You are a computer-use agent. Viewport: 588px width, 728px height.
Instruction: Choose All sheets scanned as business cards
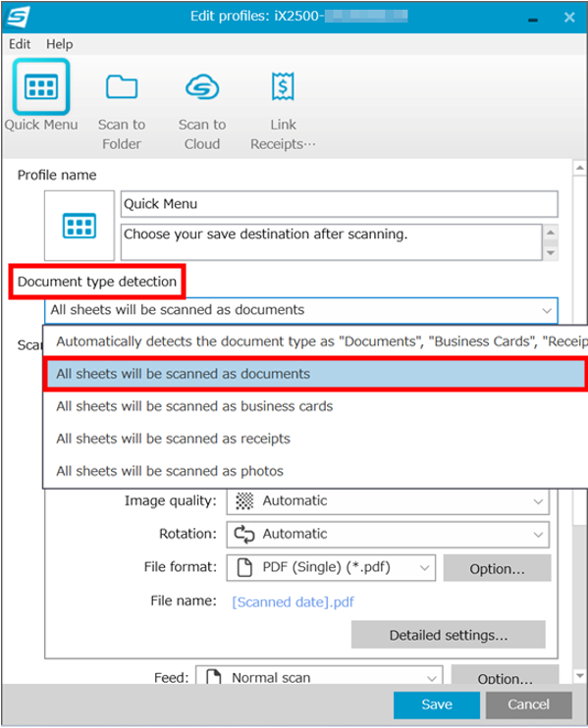(316, 406)
